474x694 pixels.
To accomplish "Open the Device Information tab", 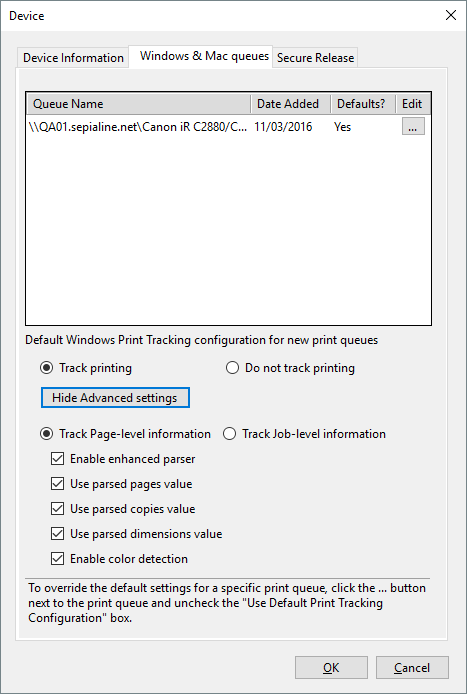I will point(73,58).
